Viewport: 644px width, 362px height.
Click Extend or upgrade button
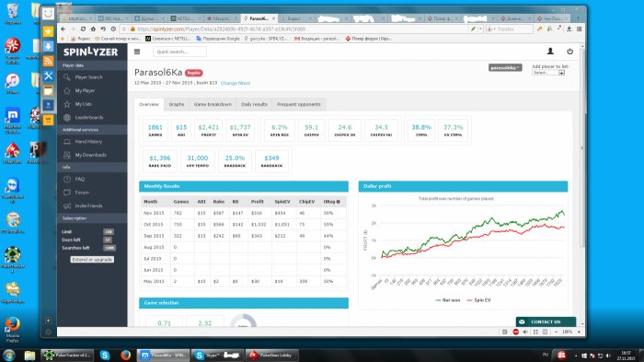pyautogui.click(x=92, y=260)
